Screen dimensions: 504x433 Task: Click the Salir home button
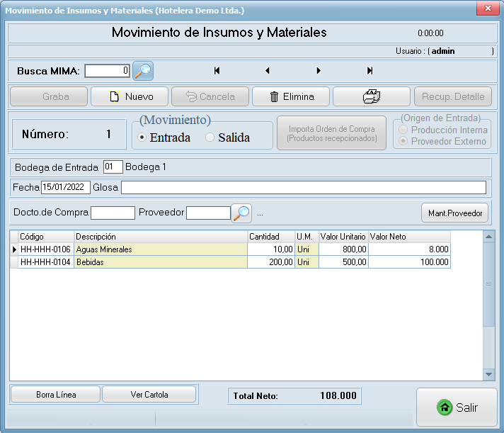pyautogui.click(x=457, y=407)
